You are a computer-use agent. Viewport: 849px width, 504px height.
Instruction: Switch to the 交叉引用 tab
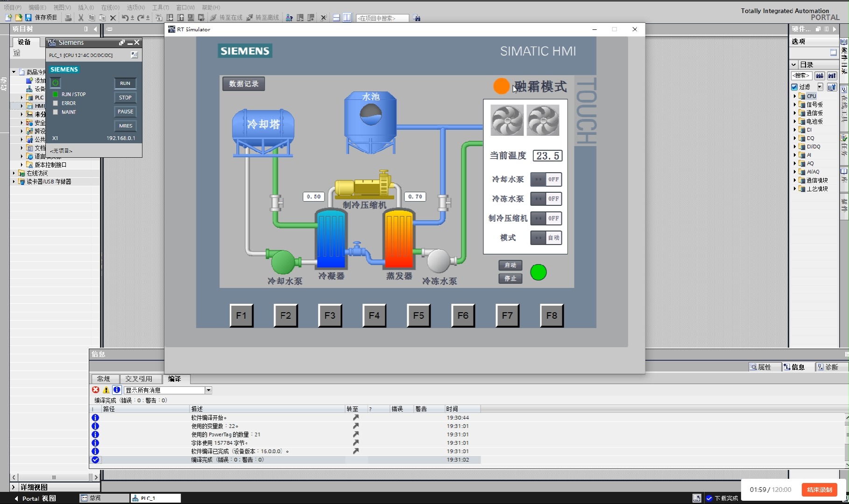[x=139, y=379]
